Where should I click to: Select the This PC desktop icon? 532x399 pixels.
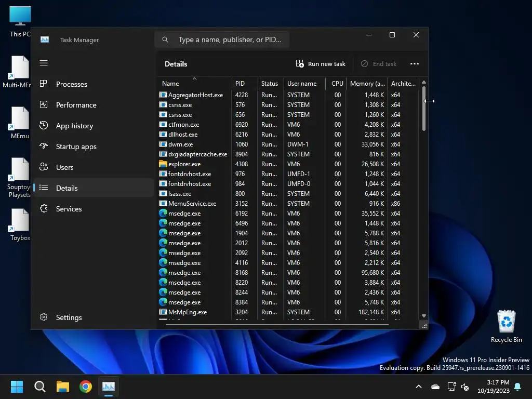pyautogui.click(x=20, y=22)
